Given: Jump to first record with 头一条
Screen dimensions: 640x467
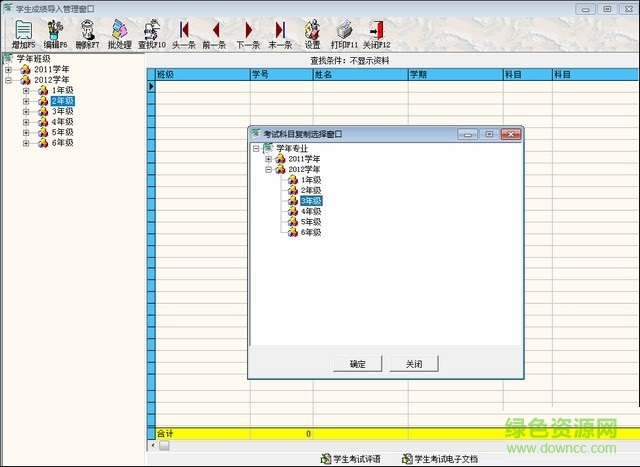Looking at the screenshot, I should click(184, 33).
